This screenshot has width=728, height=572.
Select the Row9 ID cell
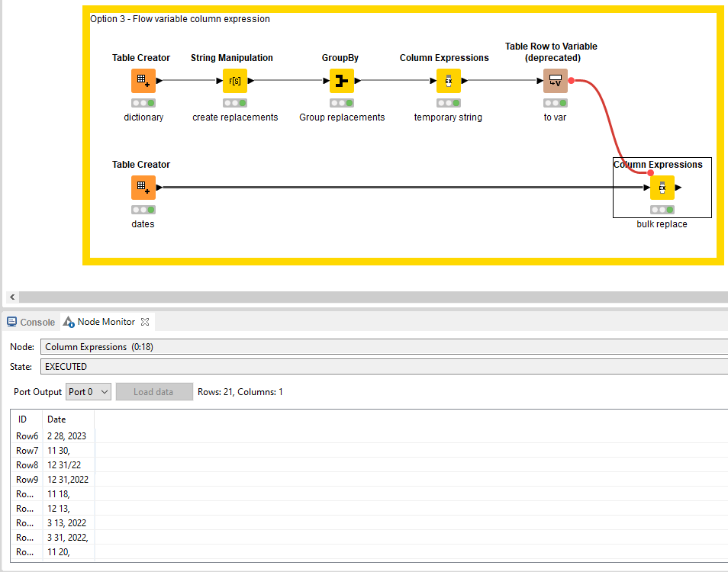[x=27, y=479]
